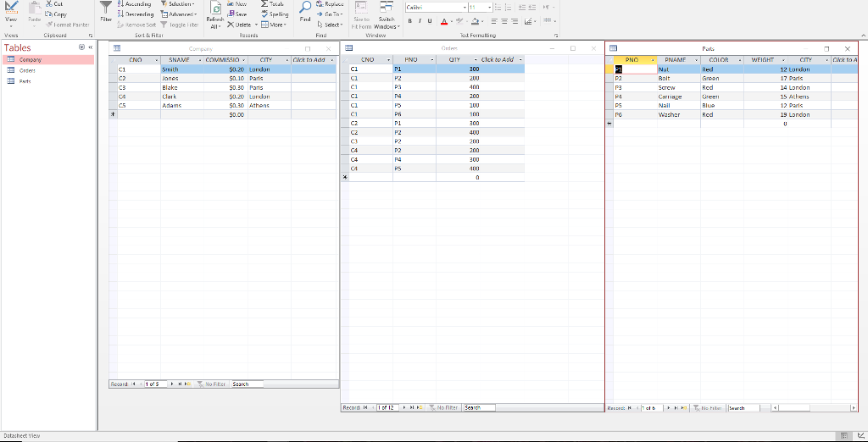This screenshot has height=442, width=868.
Task: Open Text Formatting dialog launcher
Action: [556, 36]
